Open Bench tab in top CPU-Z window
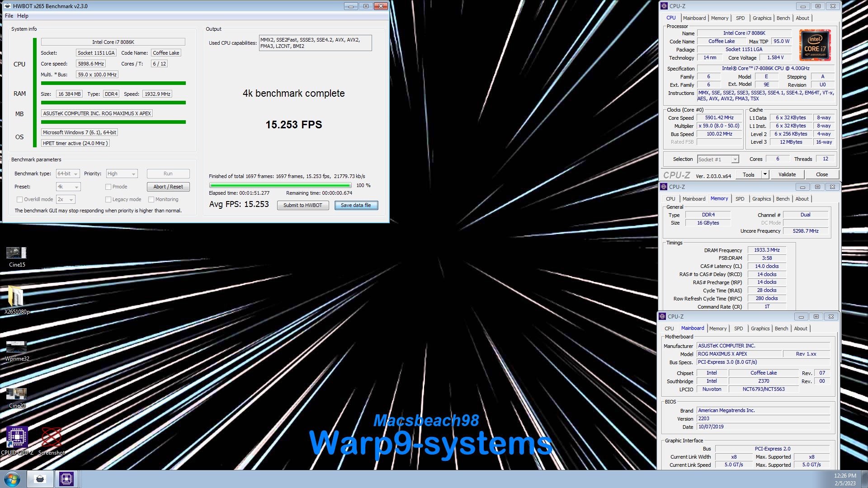 (x=783, y=18)
